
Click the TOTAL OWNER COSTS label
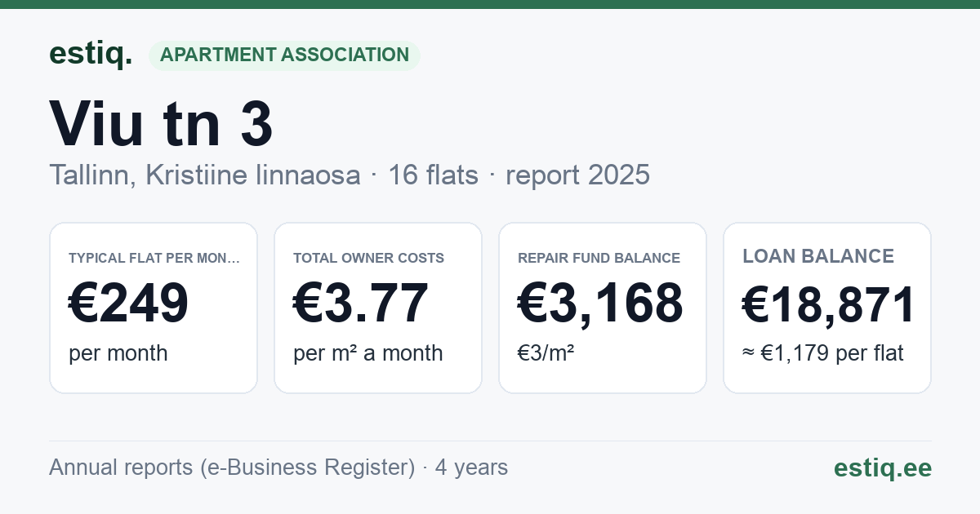click(369, 258)
